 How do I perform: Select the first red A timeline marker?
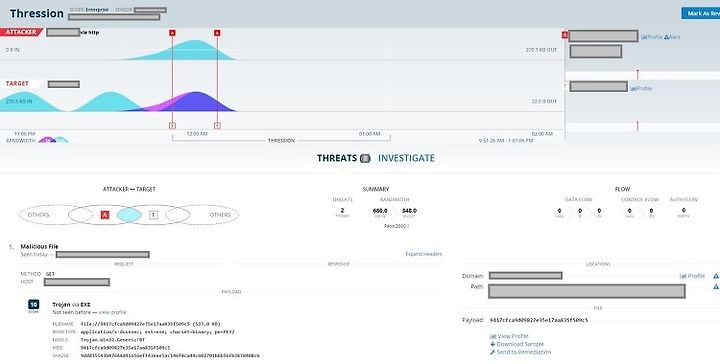172,33
